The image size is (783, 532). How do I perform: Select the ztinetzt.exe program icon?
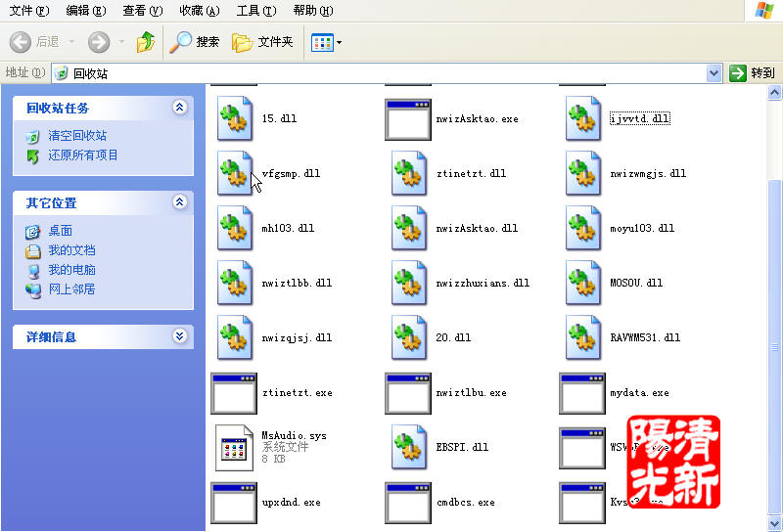pyautogui.click(x=234, y=393)
